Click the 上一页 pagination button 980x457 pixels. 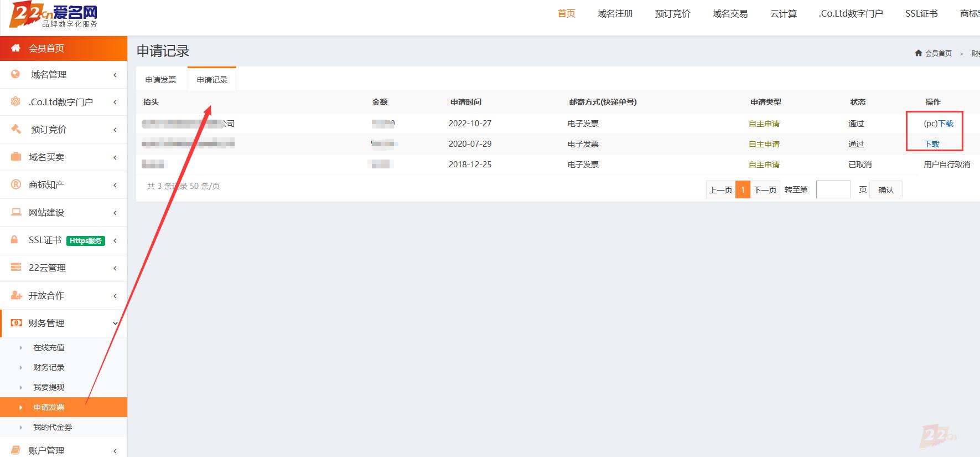pos(721,189)
